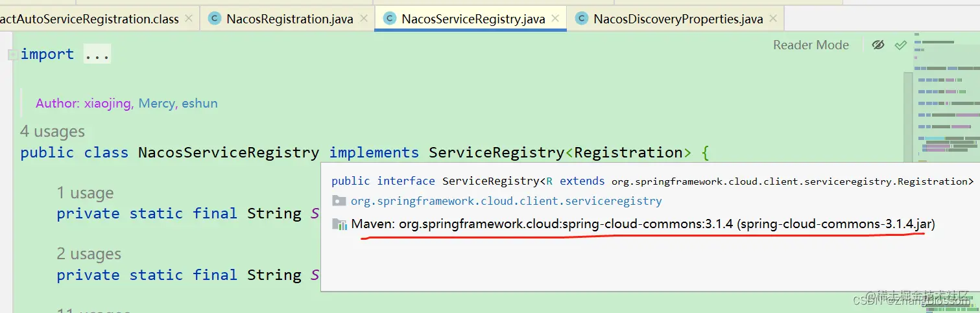Image resolution: width=980 pixels, height=313 pixels.
Task: Click the package folder icon in the popup
Action: [x=339, y=201]
